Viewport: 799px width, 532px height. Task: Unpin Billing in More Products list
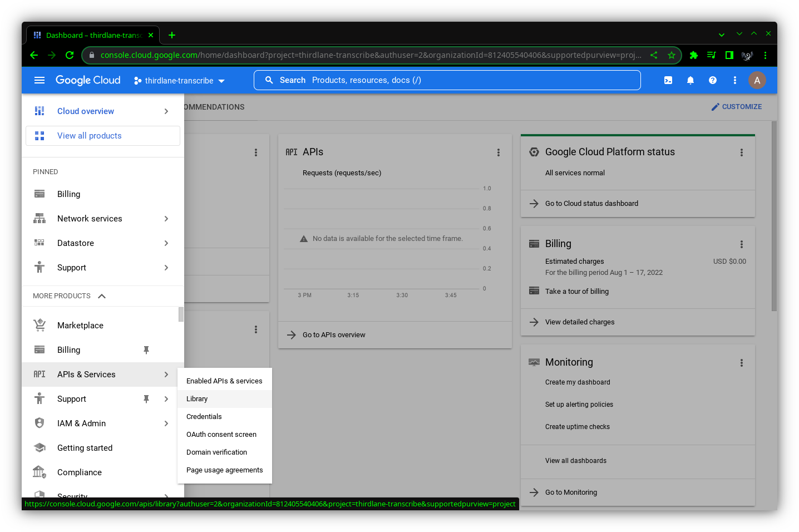[x=146, y=350]
